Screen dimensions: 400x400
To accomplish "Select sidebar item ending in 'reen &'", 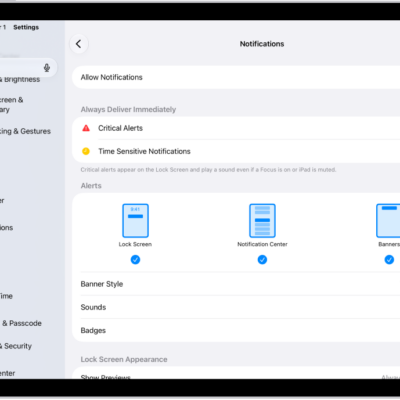I will click(x=12, y=104).
